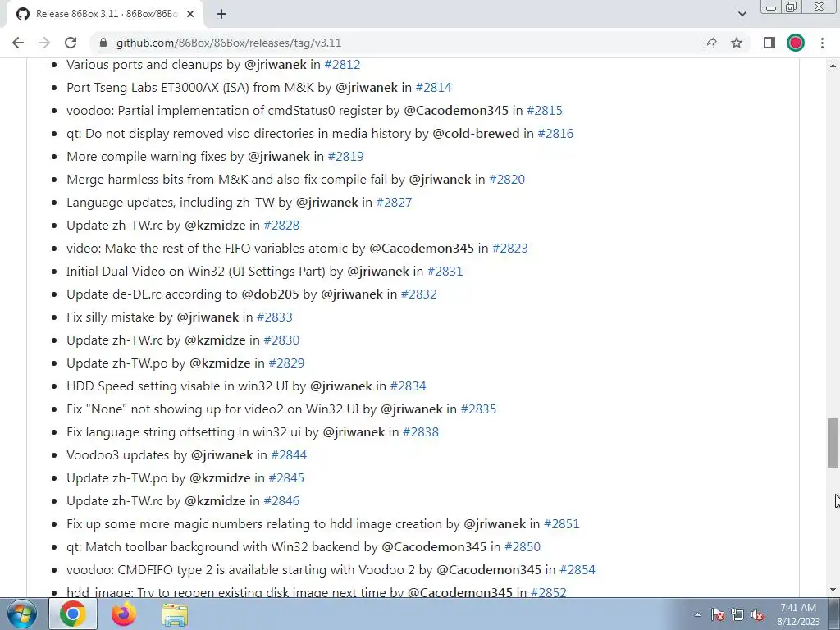Reload the current page
The image size is (840, 630).
point(71,43)
